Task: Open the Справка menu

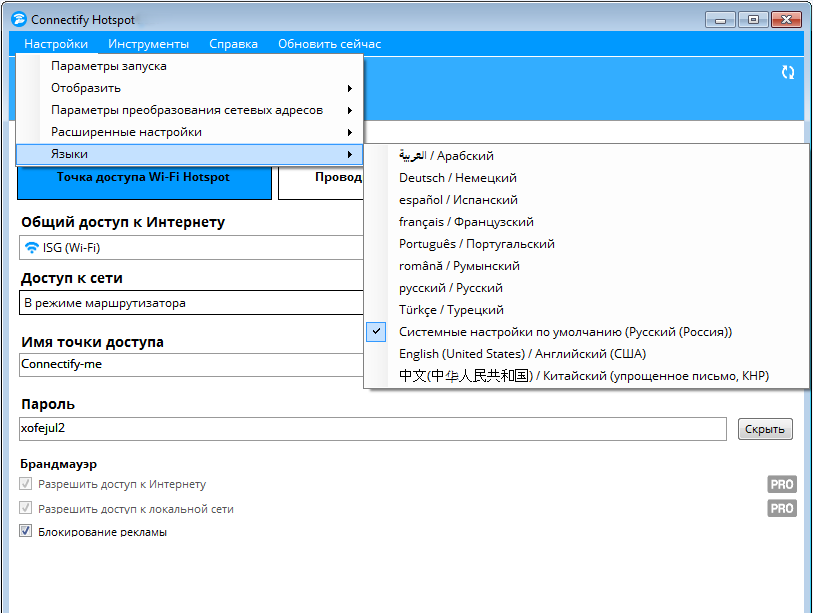Action: point(233,44)
